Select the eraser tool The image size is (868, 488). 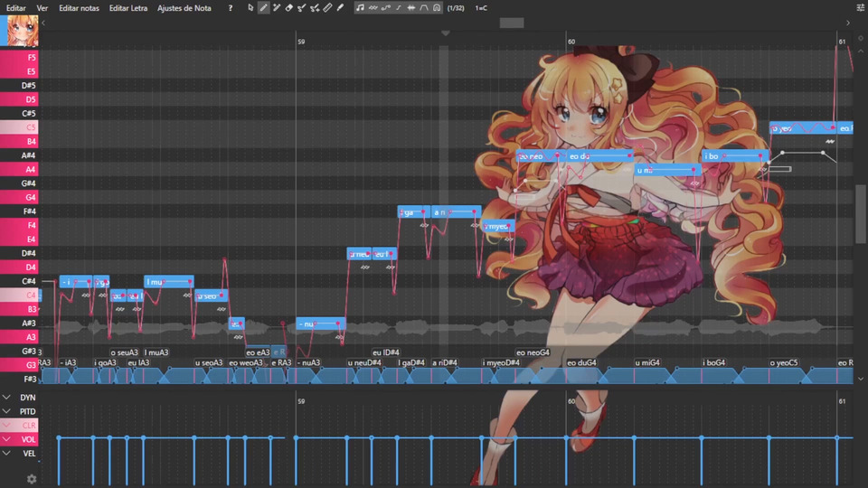coord(289,8)
